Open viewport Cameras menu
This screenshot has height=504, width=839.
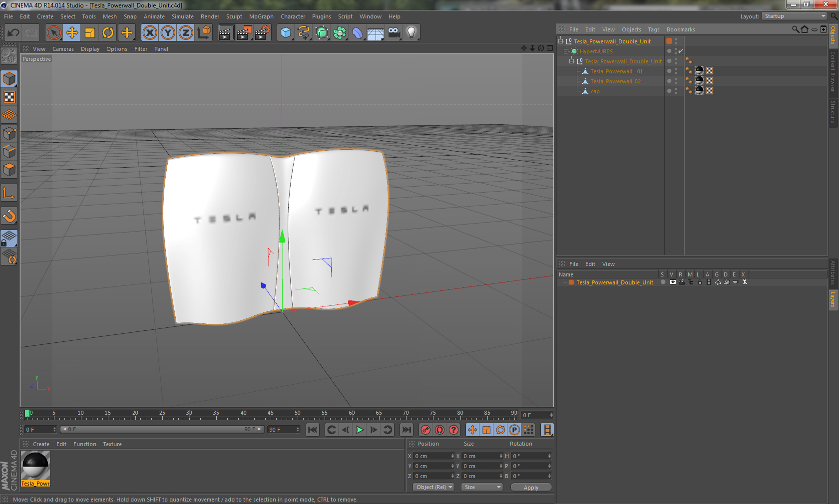63,49
